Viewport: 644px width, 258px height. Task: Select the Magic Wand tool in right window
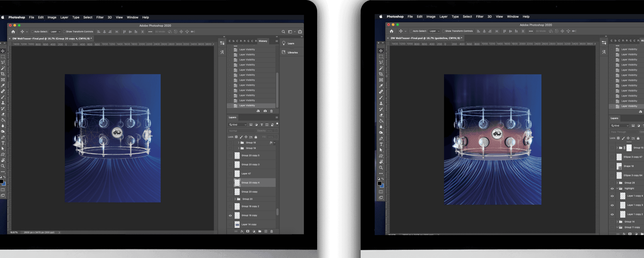[x=381, y=68]
